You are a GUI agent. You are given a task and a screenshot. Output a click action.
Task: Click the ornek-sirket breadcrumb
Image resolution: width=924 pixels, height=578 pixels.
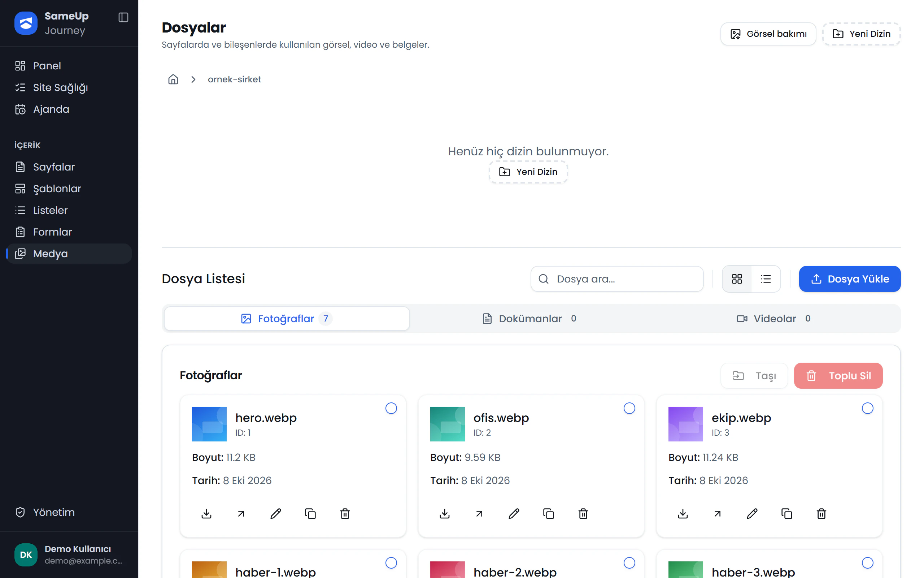(235, 79)
